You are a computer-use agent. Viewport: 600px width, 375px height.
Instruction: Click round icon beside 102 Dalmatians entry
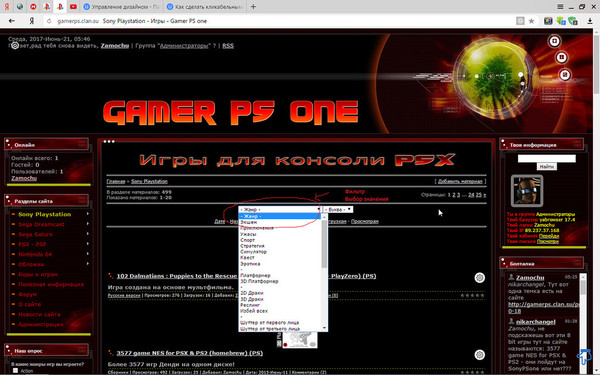pyautogui.click(x=479, y=277)
